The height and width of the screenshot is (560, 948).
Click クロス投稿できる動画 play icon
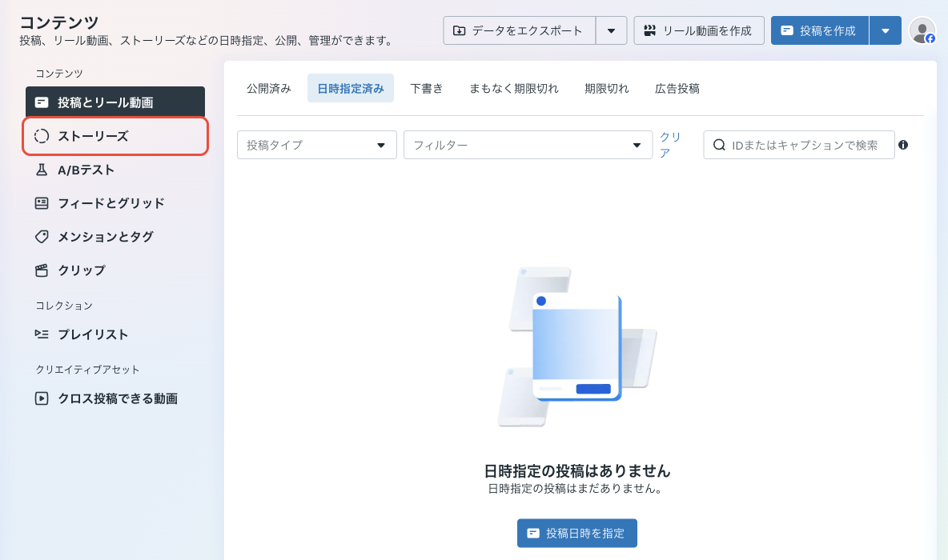pyautogui.click(x=42, y=398)
